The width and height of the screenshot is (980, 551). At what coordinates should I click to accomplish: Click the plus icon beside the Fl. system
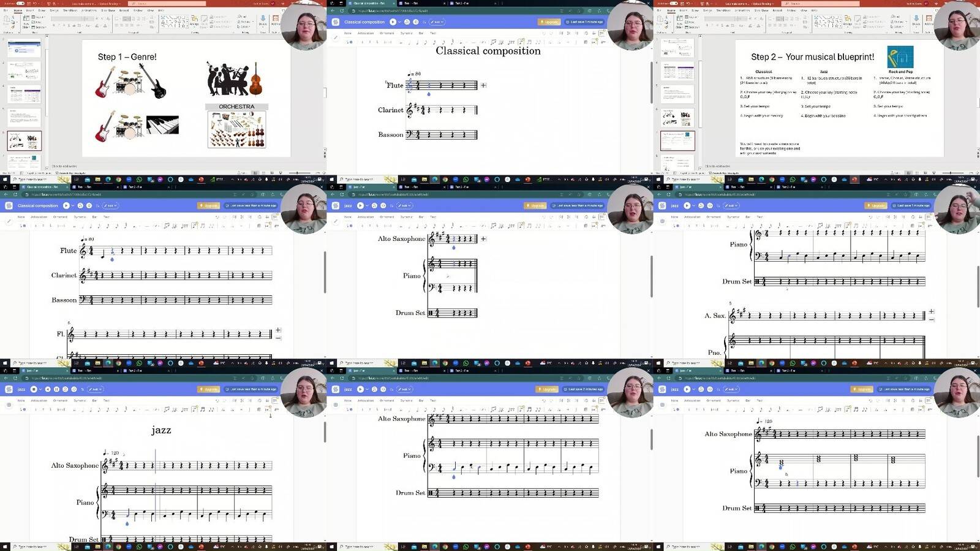[x=278, y=330]
